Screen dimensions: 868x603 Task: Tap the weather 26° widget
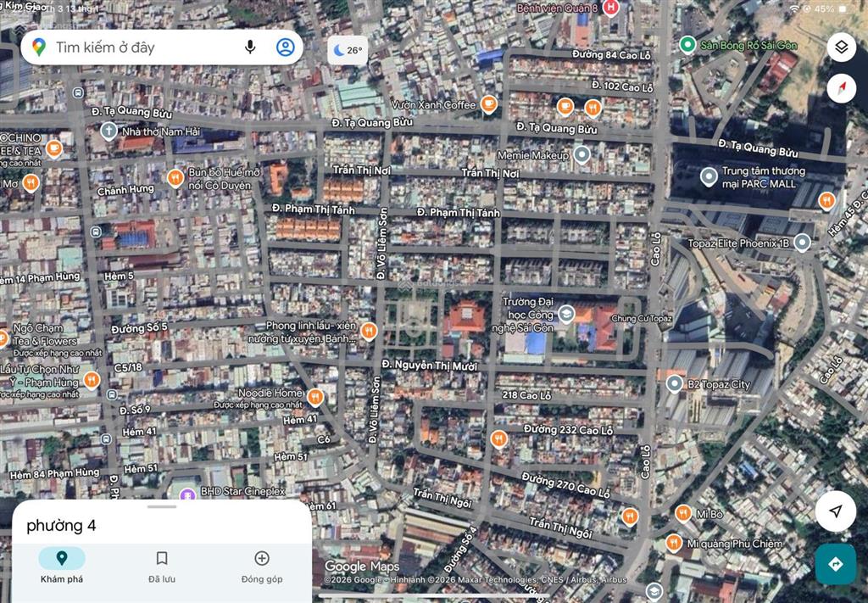(x=348, y=50)
